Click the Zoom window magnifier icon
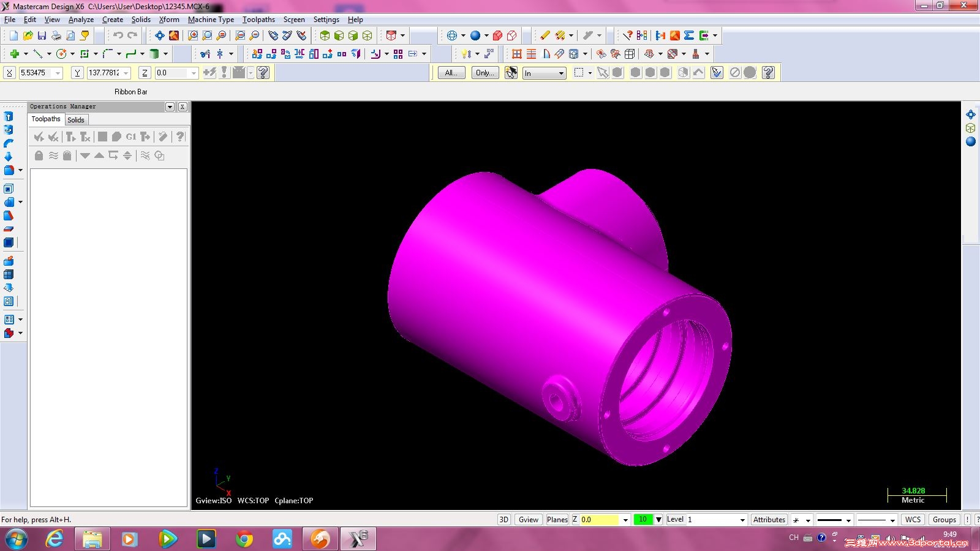The height and width of the screenshot is (551, 980). (193, 36)
